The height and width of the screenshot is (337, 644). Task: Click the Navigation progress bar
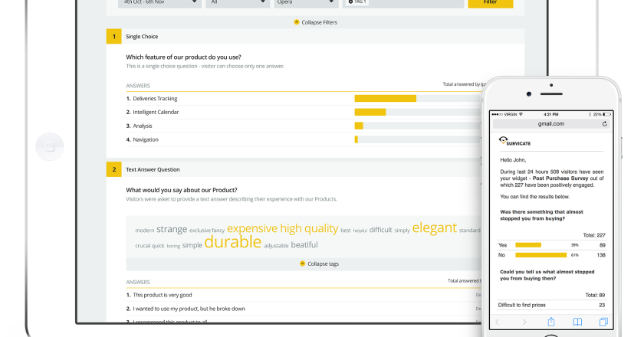click(x=418, y=139)
